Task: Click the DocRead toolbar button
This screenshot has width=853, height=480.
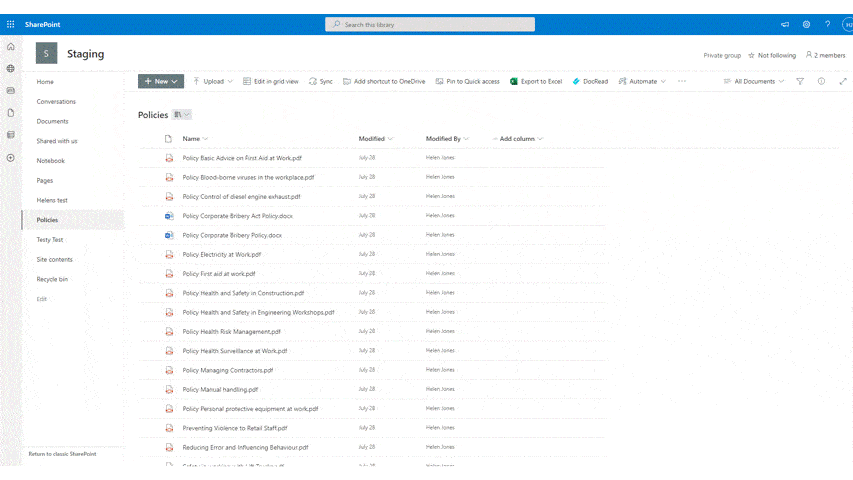Action: [590, 82]
